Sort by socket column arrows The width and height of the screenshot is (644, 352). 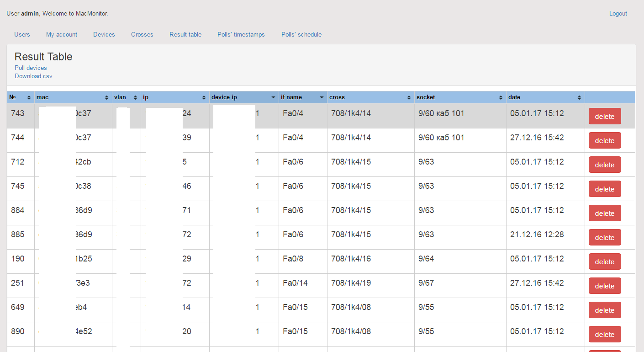click(501, 97)
